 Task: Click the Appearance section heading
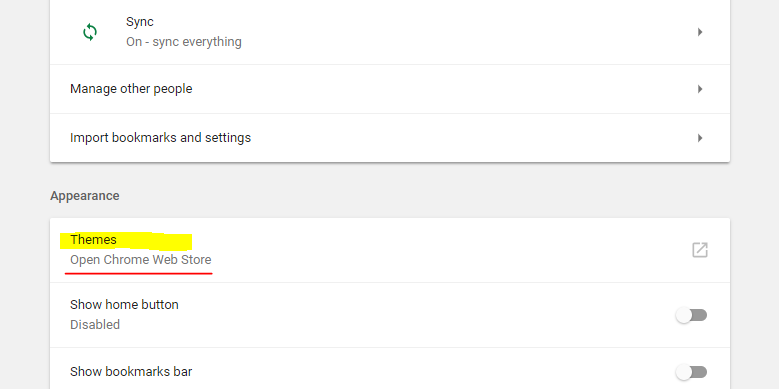pyautogui.click(x=84, y=196)
